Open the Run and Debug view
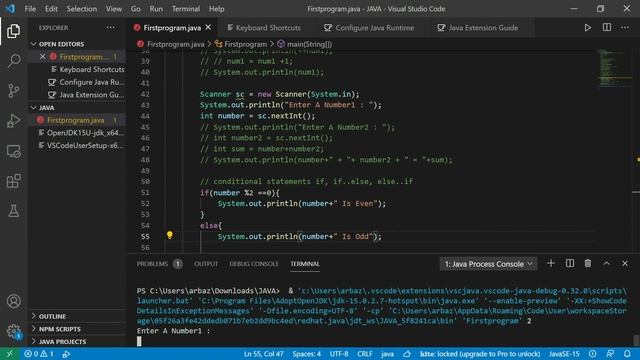The height and width of the screenshot is (360, 640). pos(13,121)
